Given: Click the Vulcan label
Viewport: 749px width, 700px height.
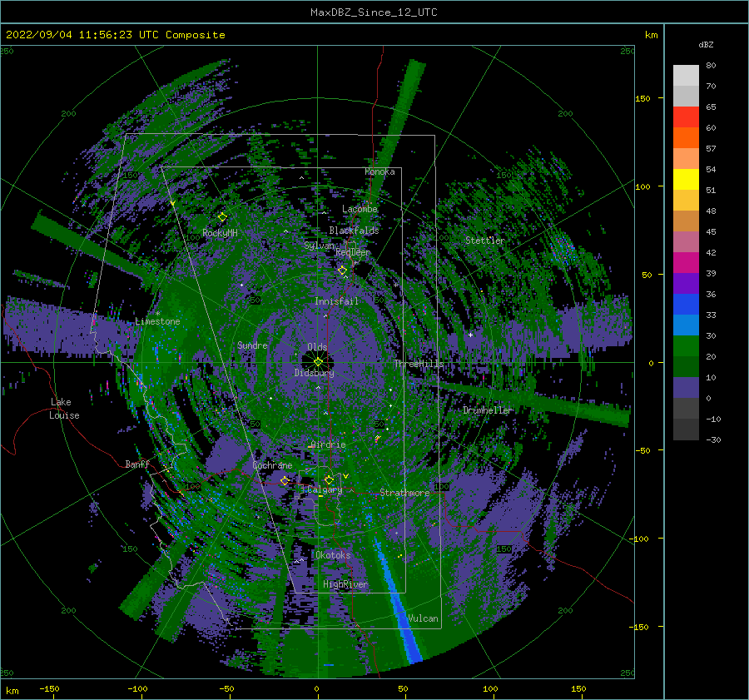Looking at the screenshot, I should pos(423,618).
